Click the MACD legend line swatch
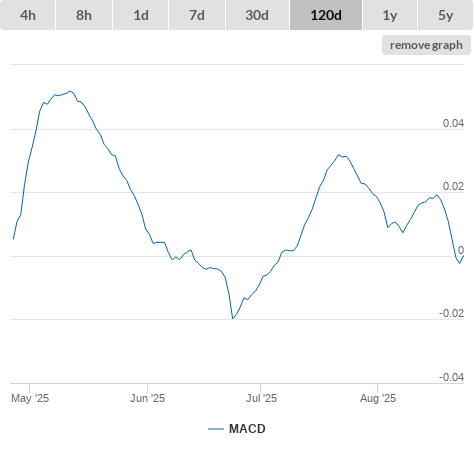The height and width of the screenshot is (455, 474). tap(216, 429)
